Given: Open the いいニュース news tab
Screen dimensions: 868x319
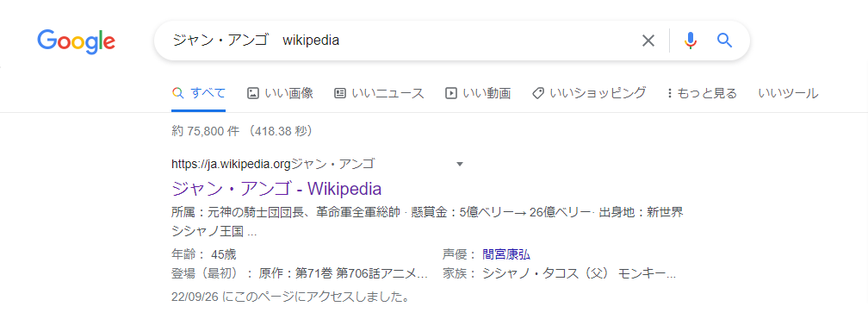Looking at the screenshot, I should [379, 93].
